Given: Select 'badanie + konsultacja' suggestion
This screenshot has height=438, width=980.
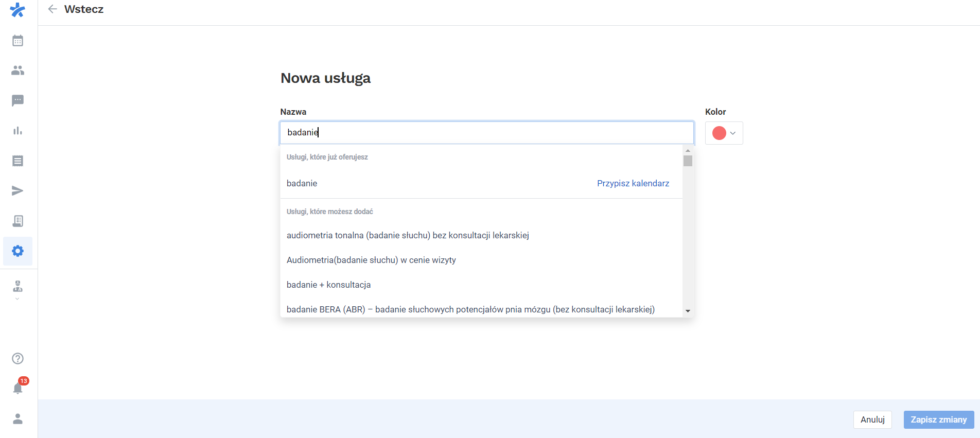Looking at the screenshot, I should pyautogui.click(x=481, y=285).
